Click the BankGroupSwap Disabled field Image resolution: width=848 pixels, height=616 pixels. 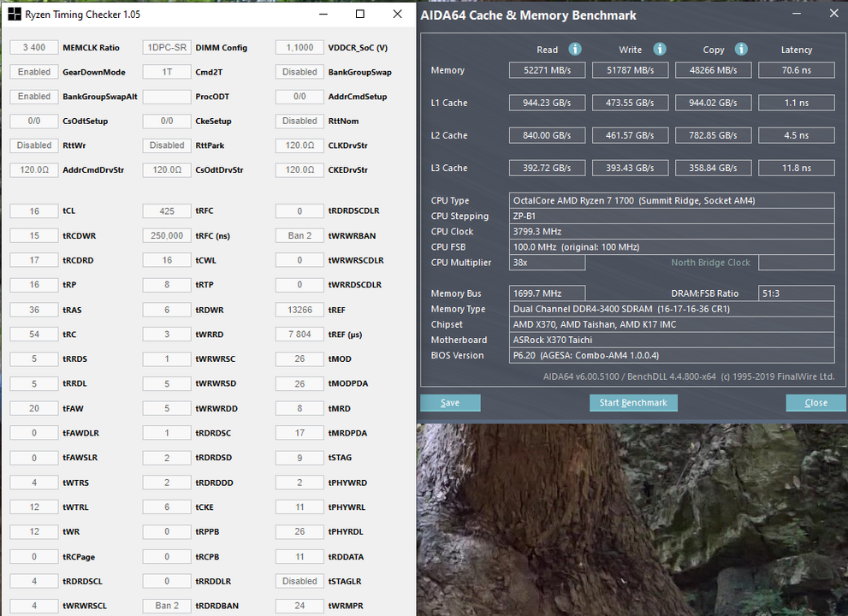[299, 72]
